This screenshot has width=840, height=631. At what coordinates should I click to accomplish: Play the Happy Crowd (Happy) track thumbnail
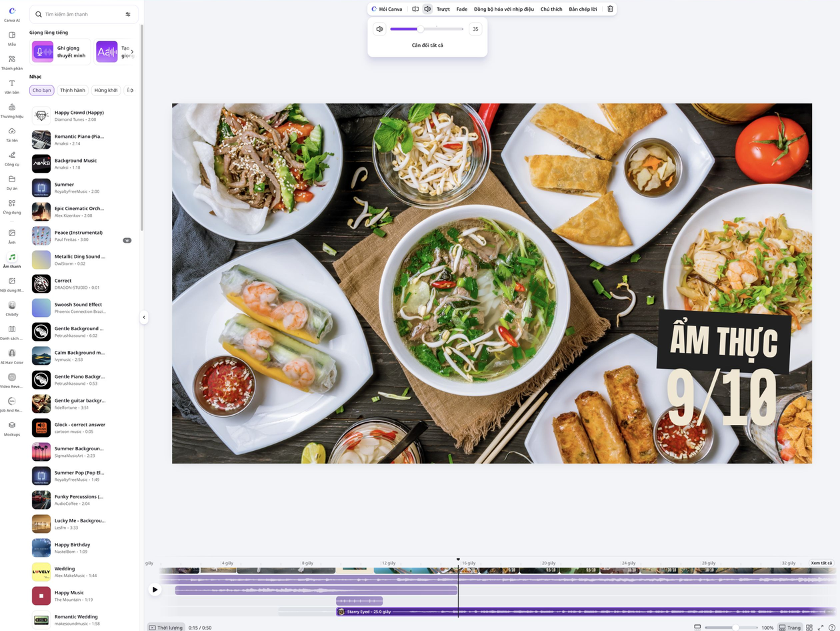(x=41, y=115)
